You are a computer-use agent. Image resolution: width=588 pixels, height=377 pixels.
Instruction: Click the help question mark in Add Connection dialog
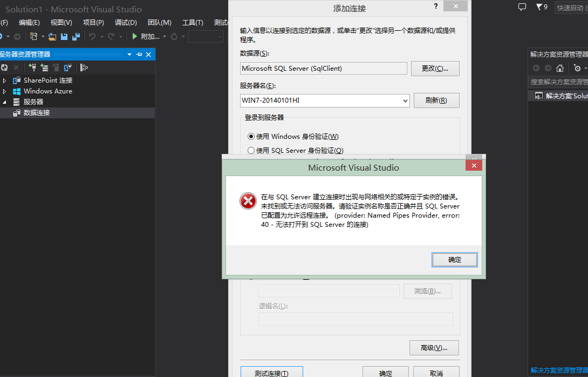(x=436, y=6)
